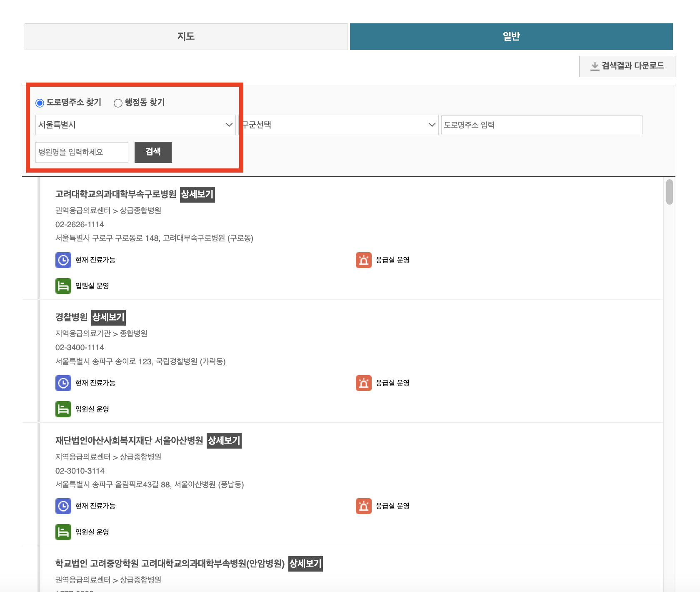Open 상세보기 for 서울아산병원
This screenshot has width=700, height=592.
pos(224,441)
